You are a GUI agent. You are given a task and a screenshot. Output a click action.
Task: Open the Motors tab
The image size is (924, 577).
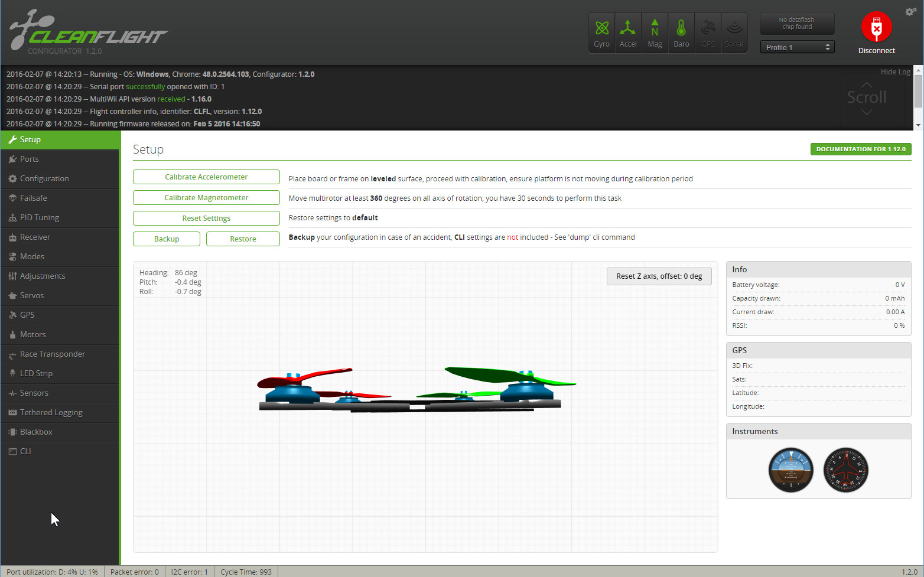pyautogui.click(x=60, y=334)
